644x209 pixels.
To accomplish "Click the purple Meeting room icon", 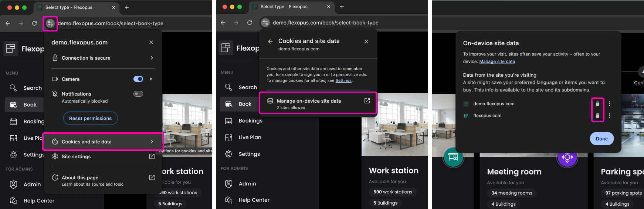I will click(x=567, y=157).
